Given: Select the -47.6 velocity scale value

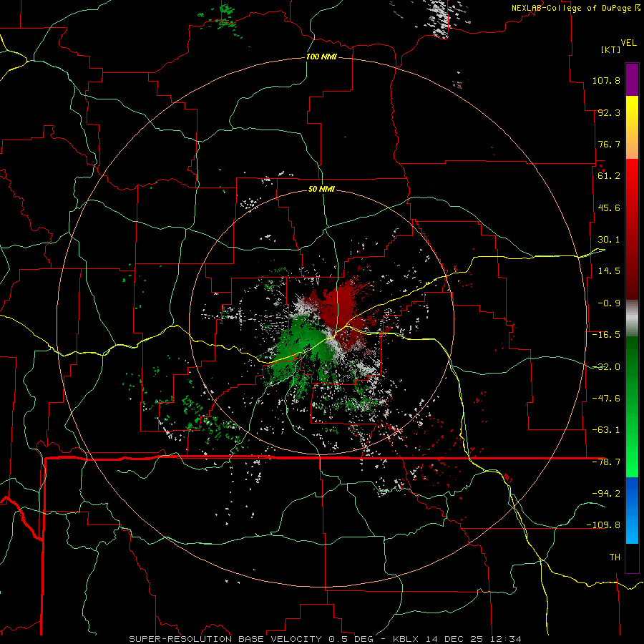Looking at the screenshot, I should coord(606,399).
